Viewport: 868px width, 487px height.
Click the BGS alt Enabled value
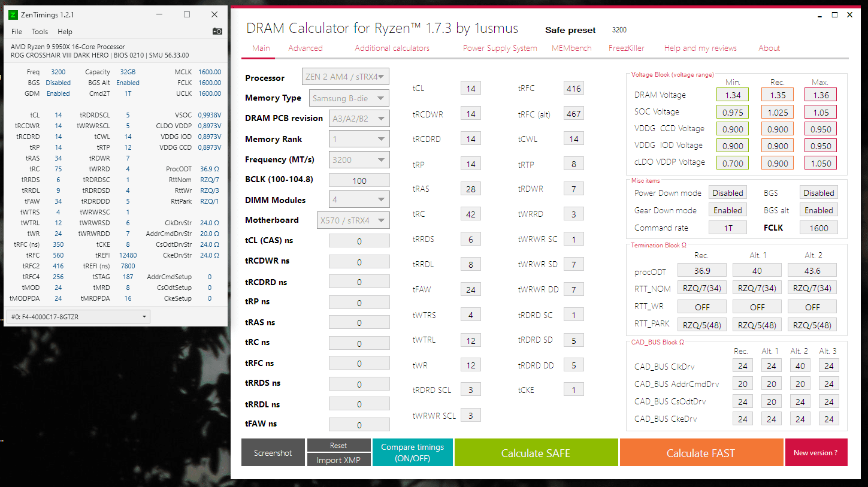pos(819,210)
